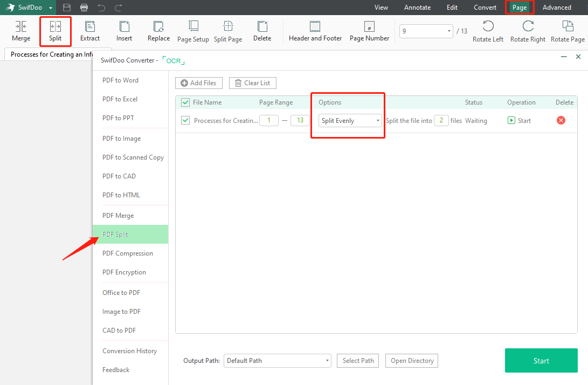The height and width of the screenshot is (385, 588).
Task: Open the Default Path output dropdown
Action: tap(278, 361)
